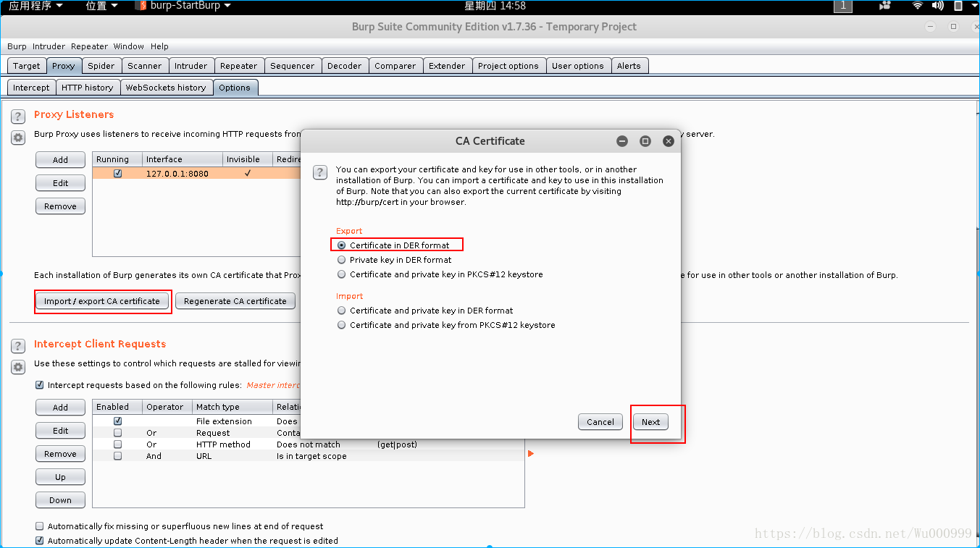The image size is (980, 548).
Task: Switch to the Comparer tab
Action: coord(395,66)
